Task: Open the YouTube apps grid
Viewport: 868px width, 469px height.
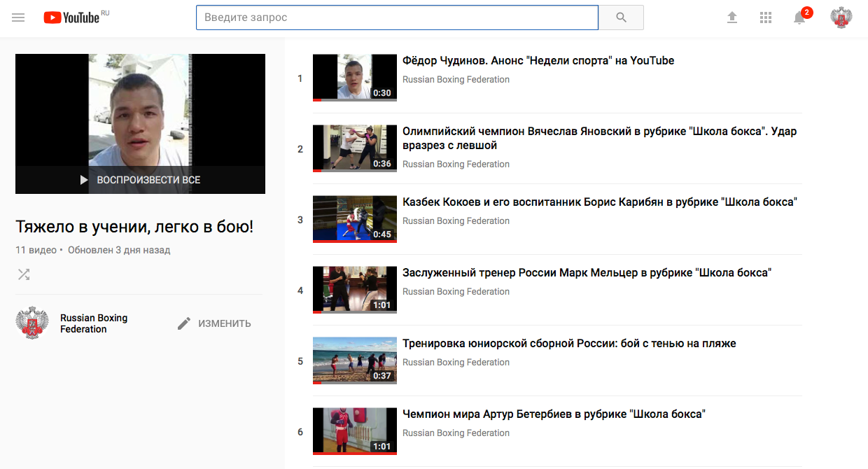Action: pos(766,17)
